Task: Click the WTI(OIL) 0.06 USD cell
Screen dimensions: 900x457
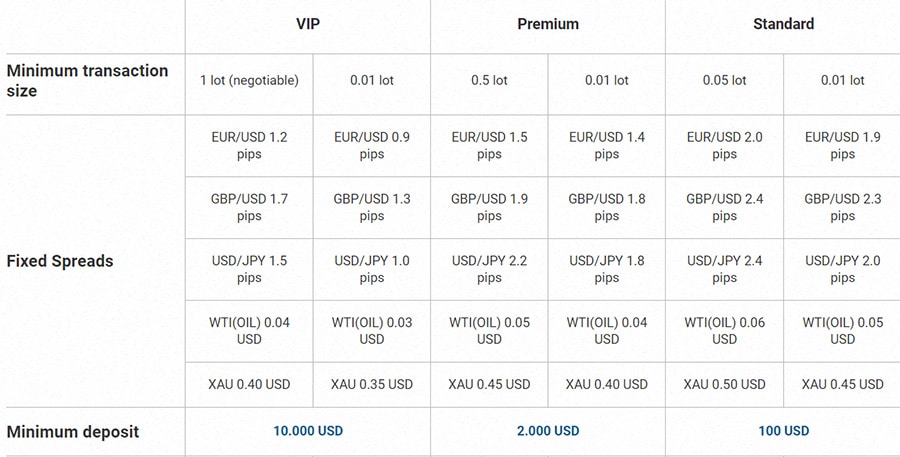Action: (724, 330)
